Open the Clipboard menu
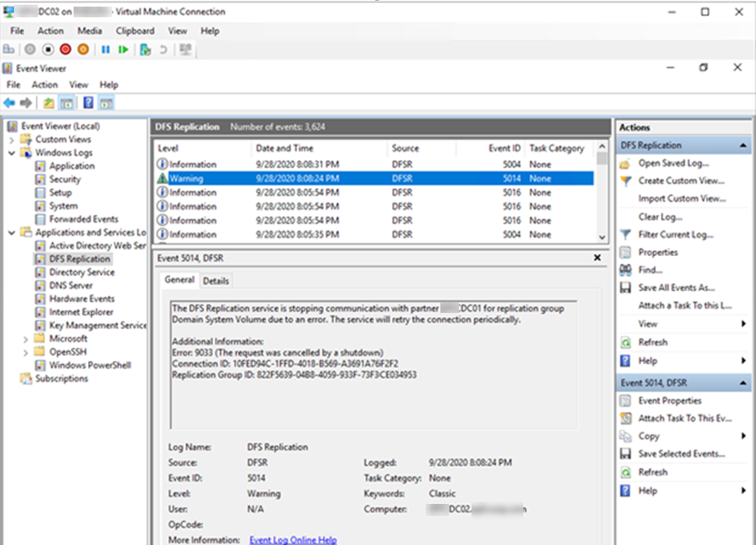The width and height of the screenshot is (756, 545). click(x=135, y=30)
